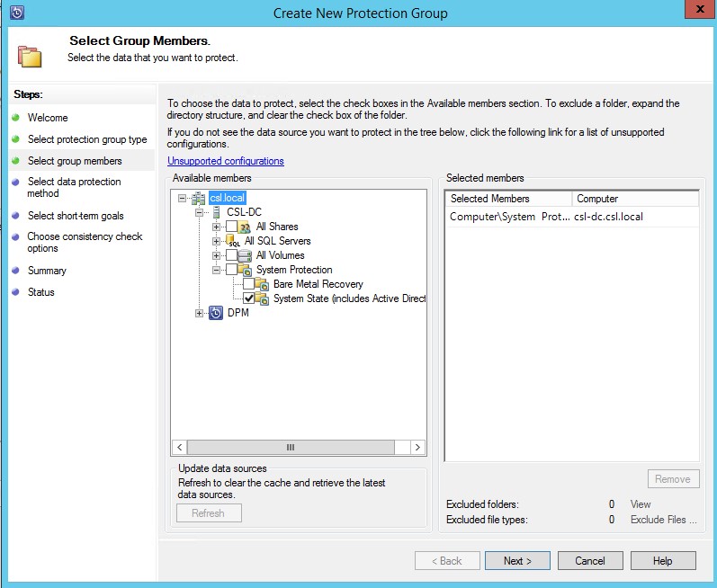Click the Remove button
Viewport: 717px width, 588px height.
tap(673, 479)
